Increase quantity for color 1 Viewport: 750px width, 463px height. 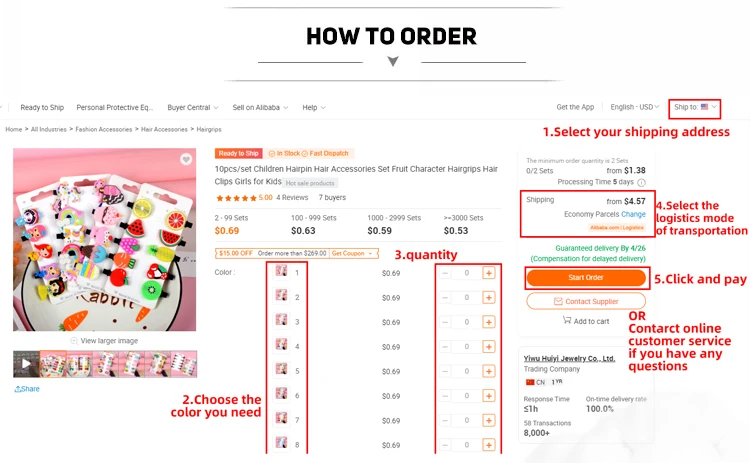tap(488, 273)
